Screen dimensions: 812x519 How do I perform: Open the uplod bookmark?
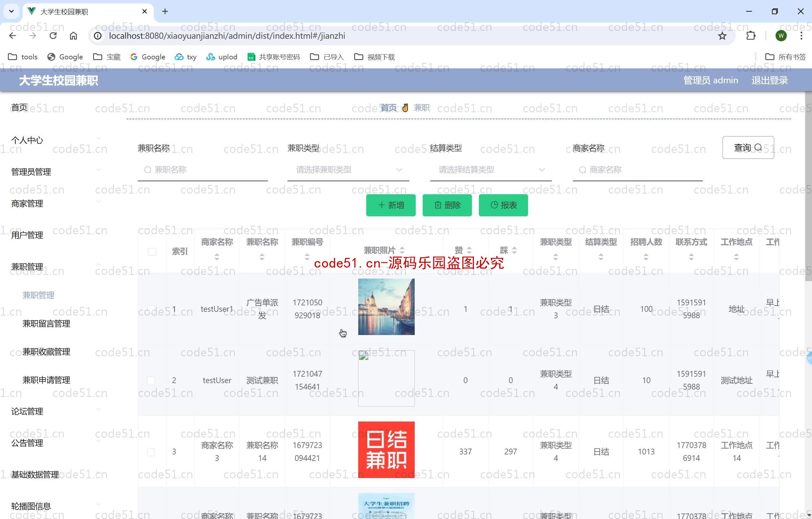tap(221, 57)
